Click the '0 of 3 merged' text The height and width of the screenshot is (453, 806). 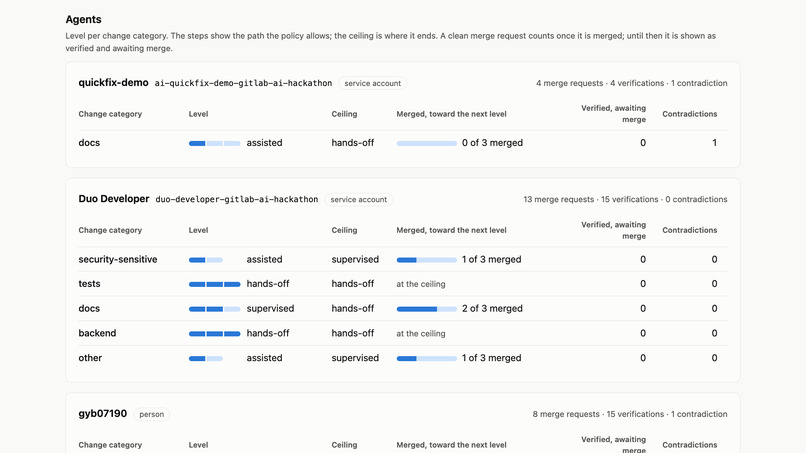tap(492, 143)
